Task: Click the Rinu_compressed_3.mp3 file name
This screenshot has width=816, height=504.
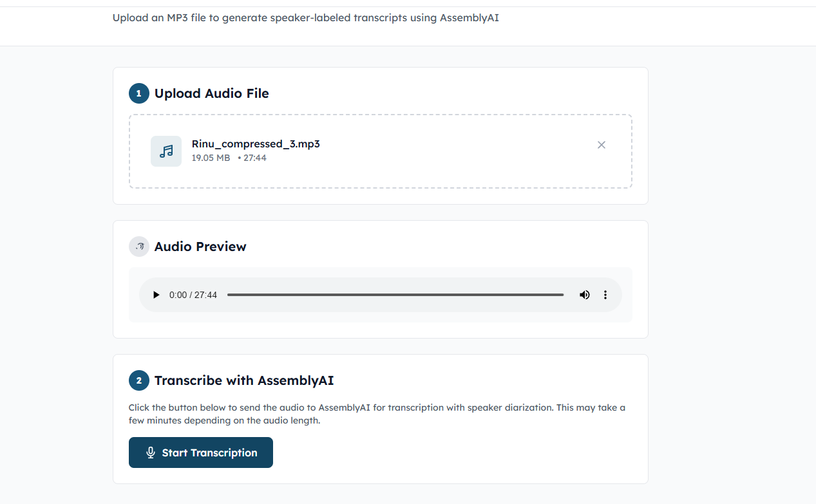Action: coord(256,144)
